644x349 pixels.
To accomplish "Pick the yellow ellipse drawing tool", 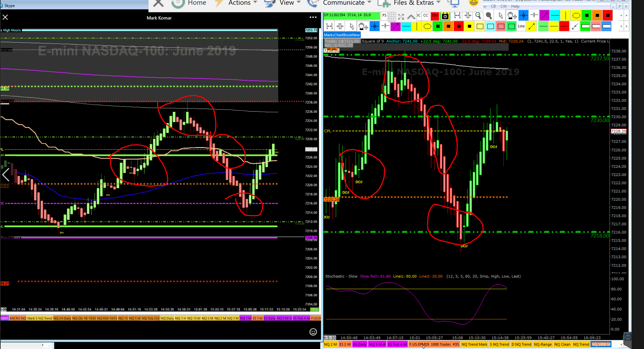I will 576,16.
